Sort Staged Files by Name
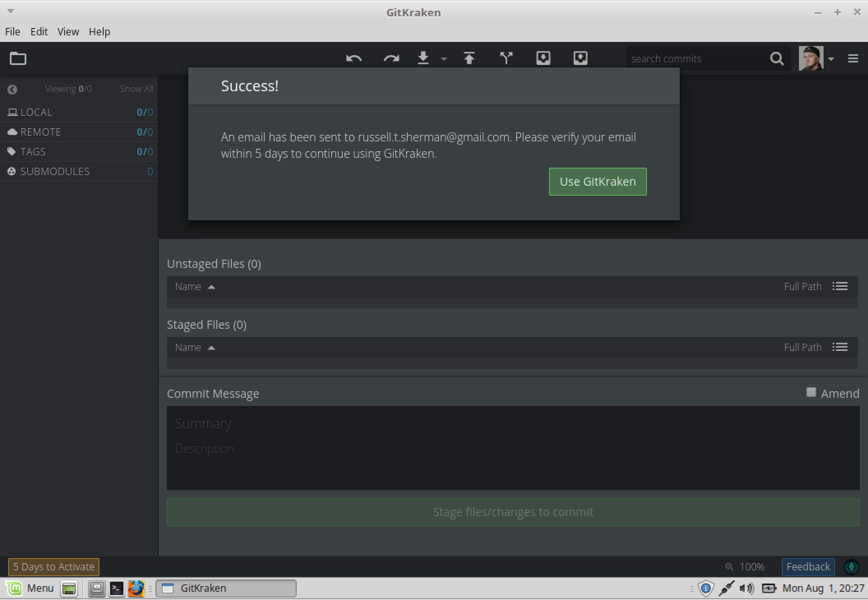 click(x=195, y=347)
